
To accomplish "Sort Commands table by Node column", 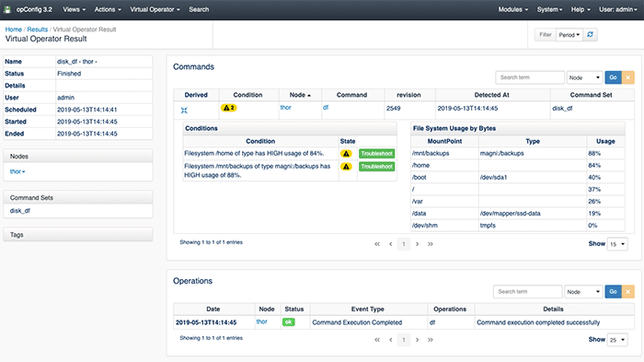I will (300, 95).
